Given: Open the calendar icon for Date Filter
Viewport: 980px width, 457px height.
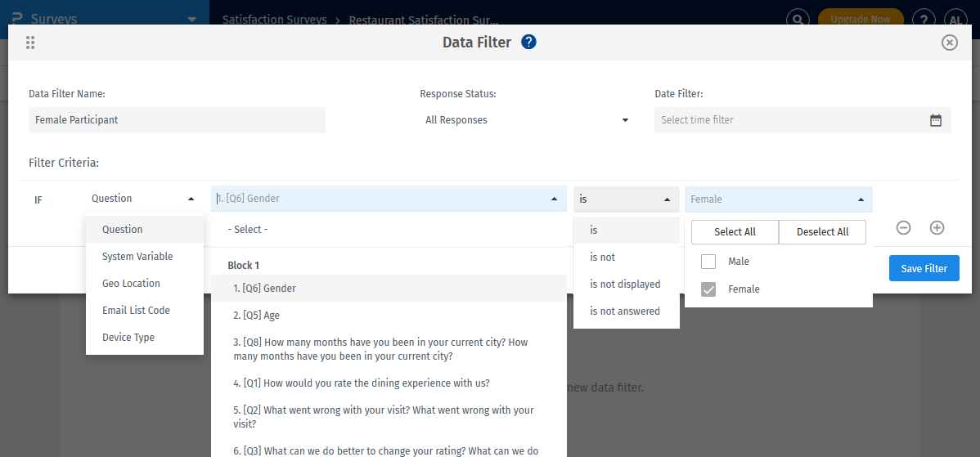Looking at the screenshot, I should [x=936, y=120].
